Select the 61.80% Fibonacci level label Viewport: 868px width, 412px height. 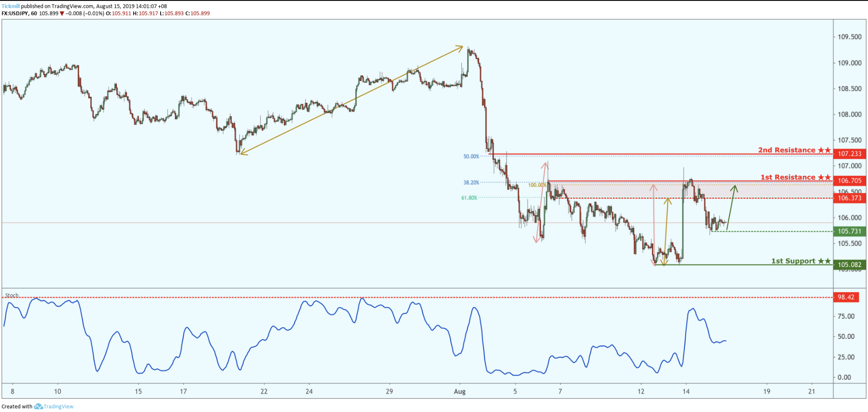pyautogui.click(x=469, y=198)
